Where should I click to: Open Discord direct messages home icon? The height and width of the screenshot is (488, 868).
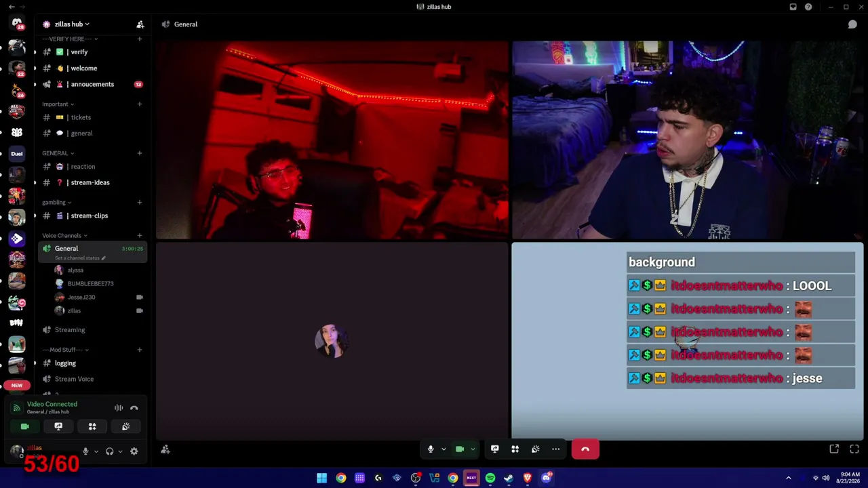click(17, 23)
